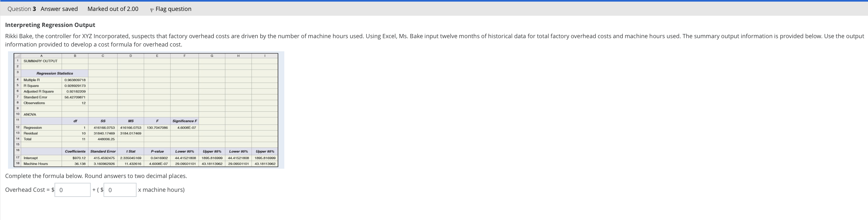
Task: Click the 'ANOVA' label cell
Action: pos(30,114)
